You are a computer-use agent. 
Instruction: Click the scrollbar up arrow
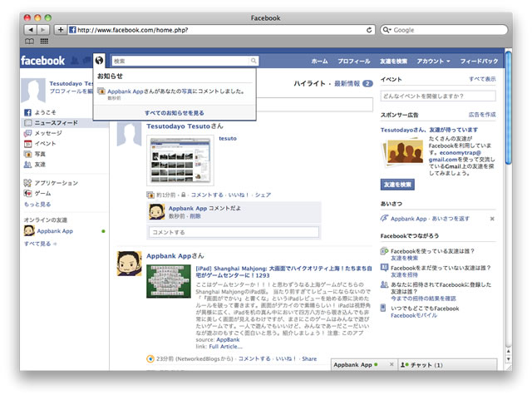coord(508,351)
